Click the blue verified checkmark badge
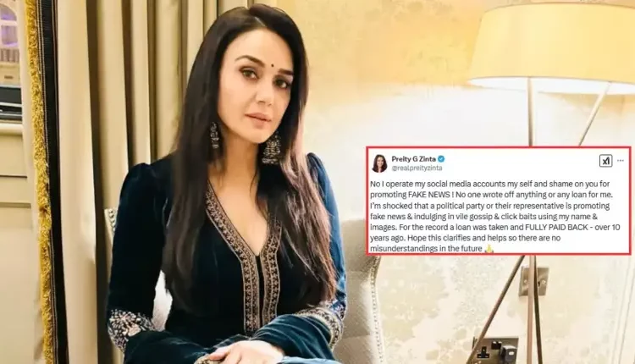This screenshot has width=635, height=364. 440,159
